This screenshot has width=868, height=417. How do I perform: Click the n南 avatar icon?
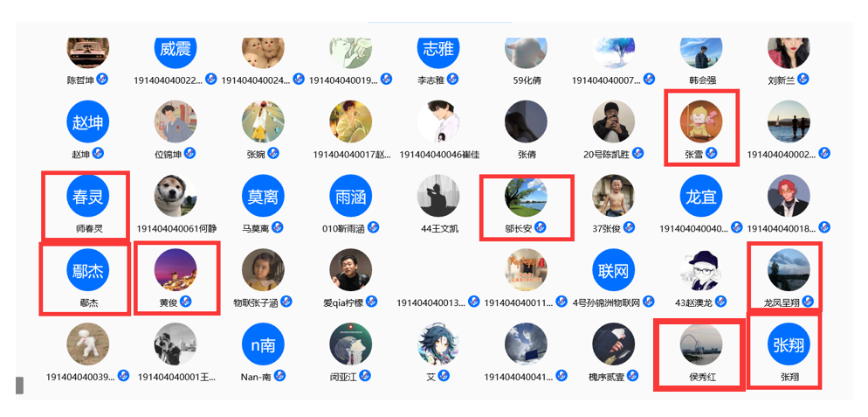(263, 344)
